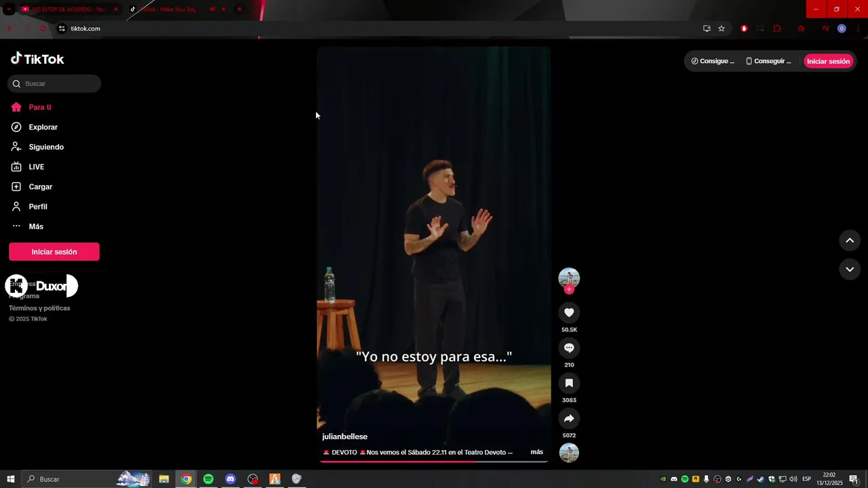Open a new browser tab
Image resolution: width=868 pixels, height=488 pixels.
pos(239,9)
